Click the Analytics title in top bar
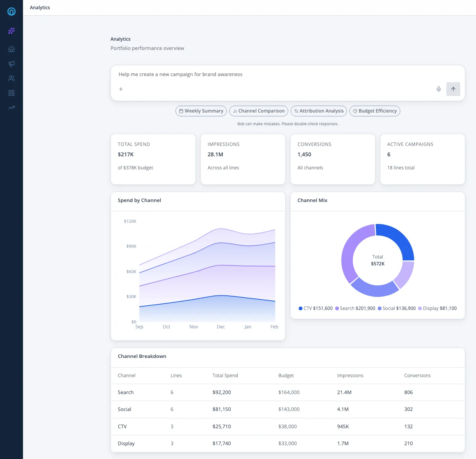 tap(40, 8)
